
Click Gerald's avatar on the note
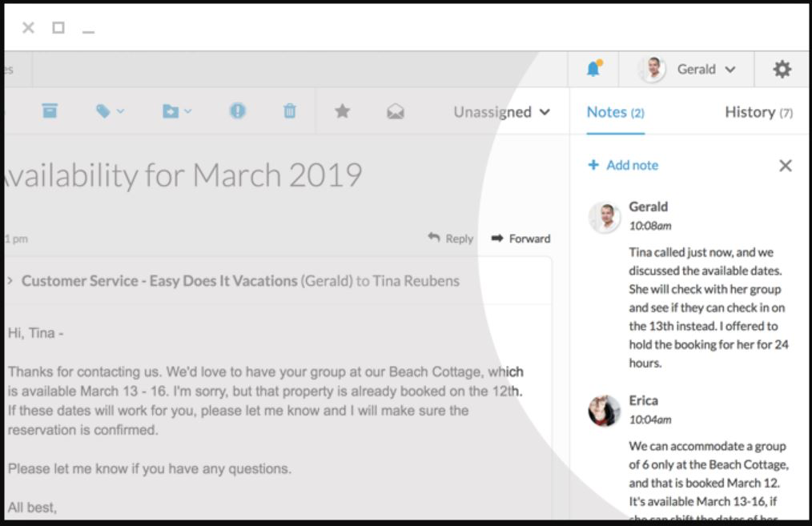tap(605, 217)
